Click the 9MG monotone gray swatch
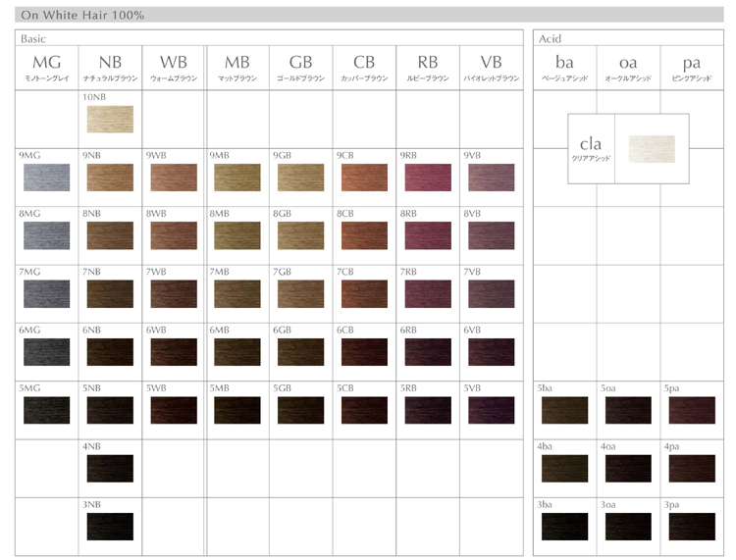The height and width of the screenshot is (560, 736). [47, 178]
